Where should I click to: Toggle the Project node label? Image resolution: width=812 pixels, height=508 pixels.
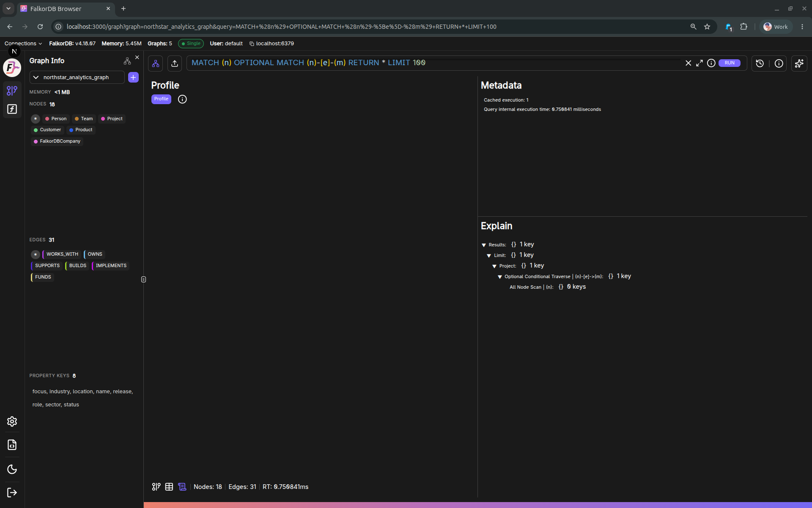click(x=112, y=119)
